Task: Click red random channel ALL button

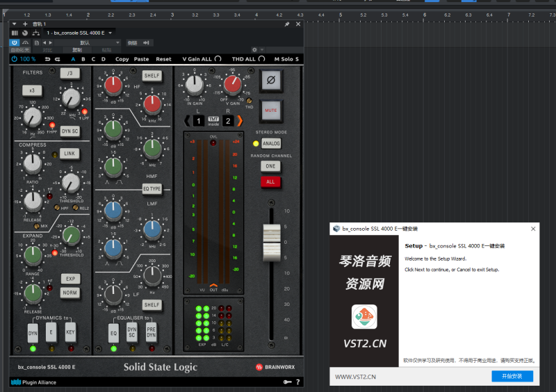Action: [270, 182]
